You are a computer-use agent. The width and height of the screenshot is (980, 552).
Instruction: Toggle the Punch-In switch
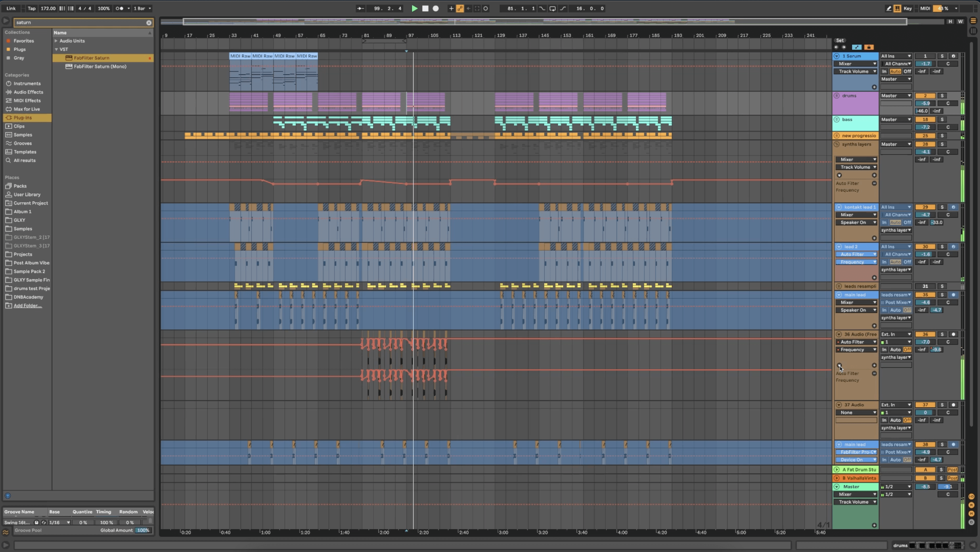(542, 8)
